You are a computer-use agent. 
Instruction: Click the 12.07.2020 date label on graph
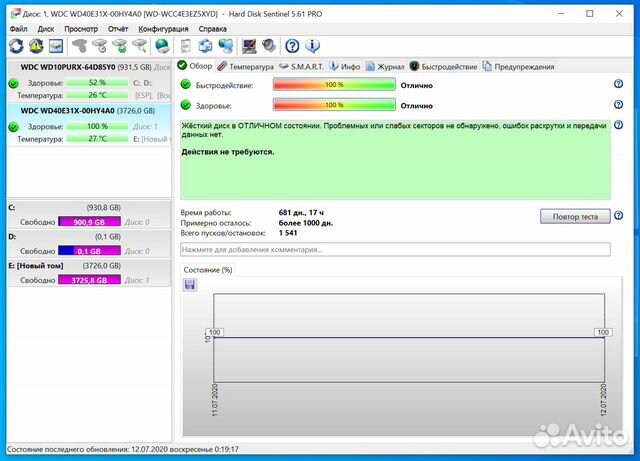[x=604, y=400]
